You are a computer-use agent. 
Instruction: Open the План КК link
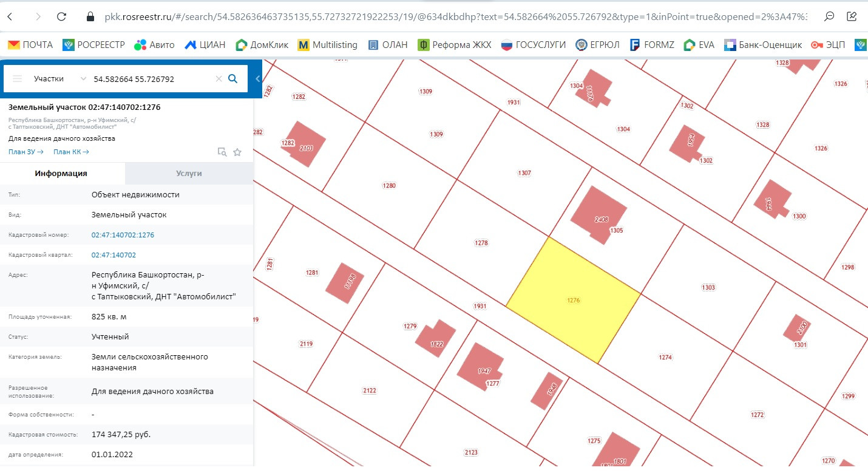(x=71, y=152)
